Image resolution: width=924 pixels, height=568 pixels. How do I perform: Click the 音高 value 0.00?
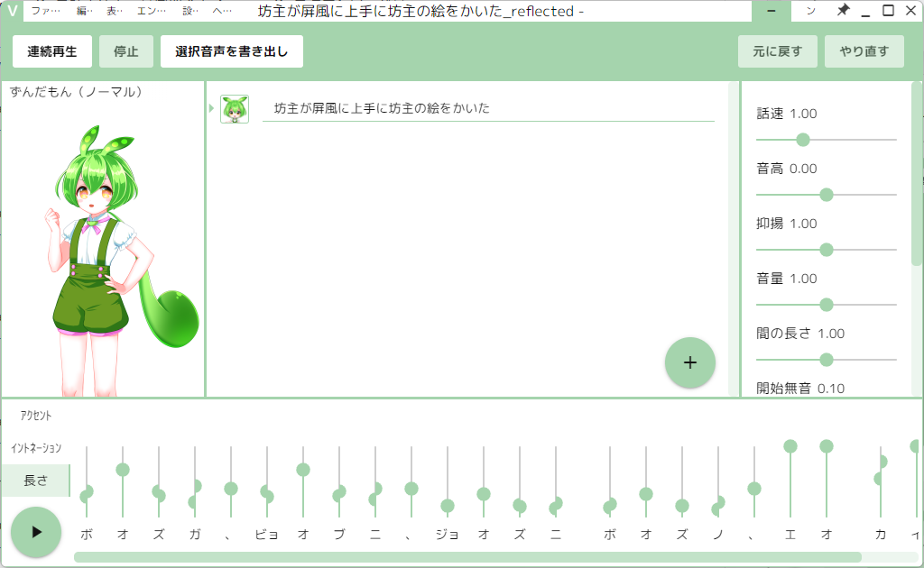[803, 169]
